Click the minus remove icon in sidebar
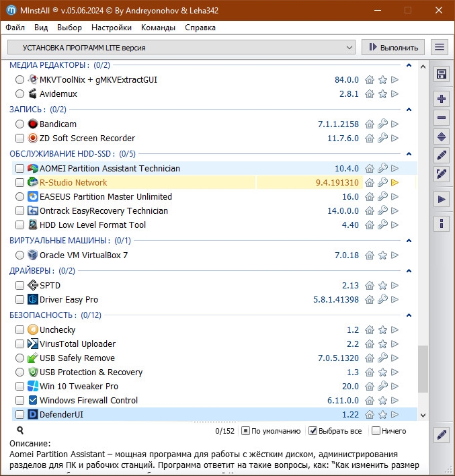The width and height of the screenshot is (455, 476). tap(442, 118)
